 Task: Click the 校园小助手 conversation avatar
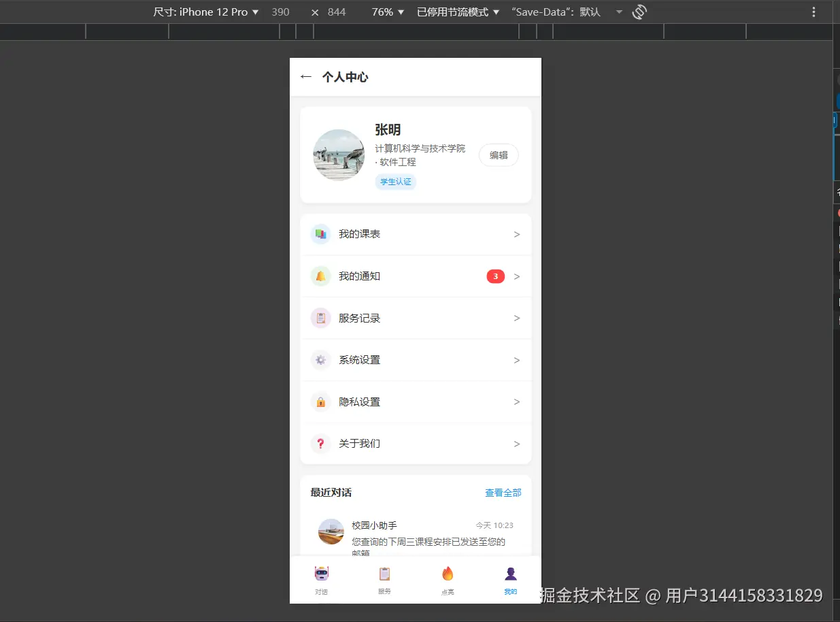[x=331, y=531]
